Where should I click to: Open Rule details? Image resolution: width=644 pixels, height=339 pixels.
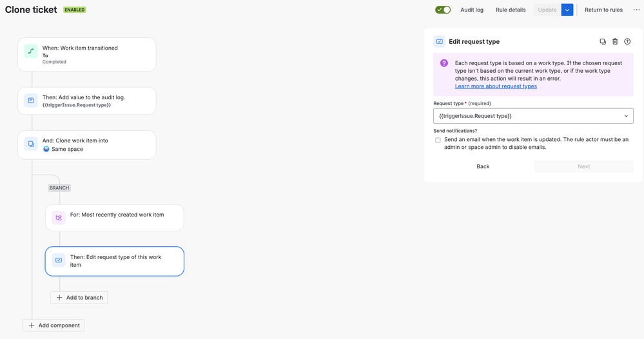coord(511,10)
